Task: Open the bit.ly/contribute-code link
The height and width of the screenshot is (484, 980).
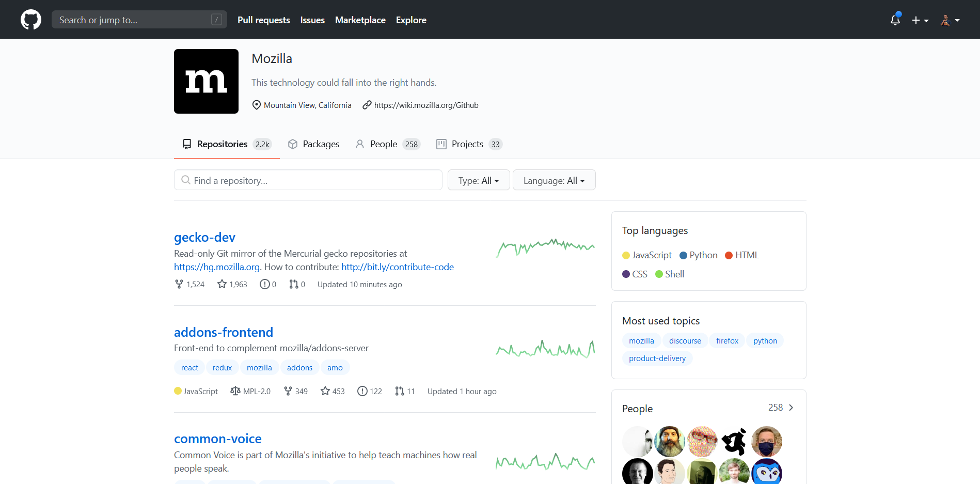Action: (x=398, y=267)
